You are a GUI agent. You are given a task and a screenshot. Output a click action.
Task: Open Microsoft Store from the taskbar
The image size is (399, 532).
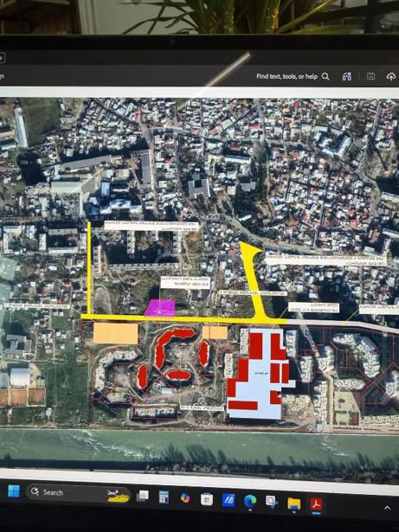pos(207,499)
